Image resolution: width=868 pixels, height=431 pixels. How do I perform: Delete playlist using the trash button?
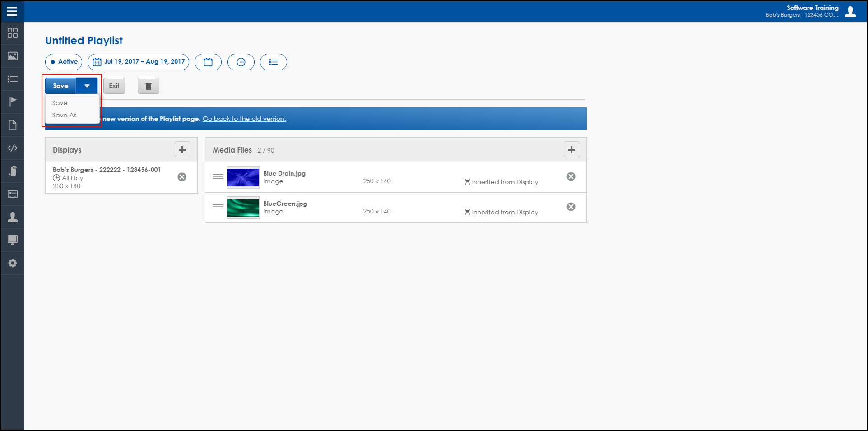tap(148, 86)
